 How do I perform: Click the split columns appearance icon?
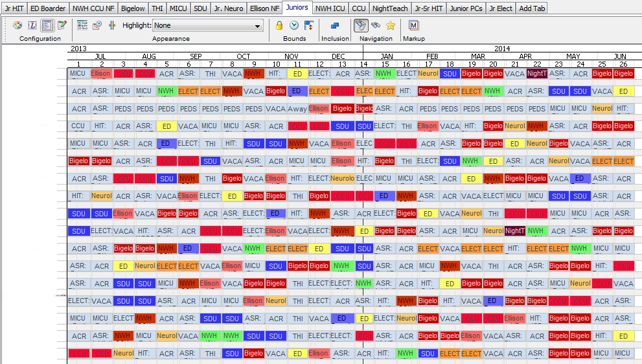click(x=112, y=25)
